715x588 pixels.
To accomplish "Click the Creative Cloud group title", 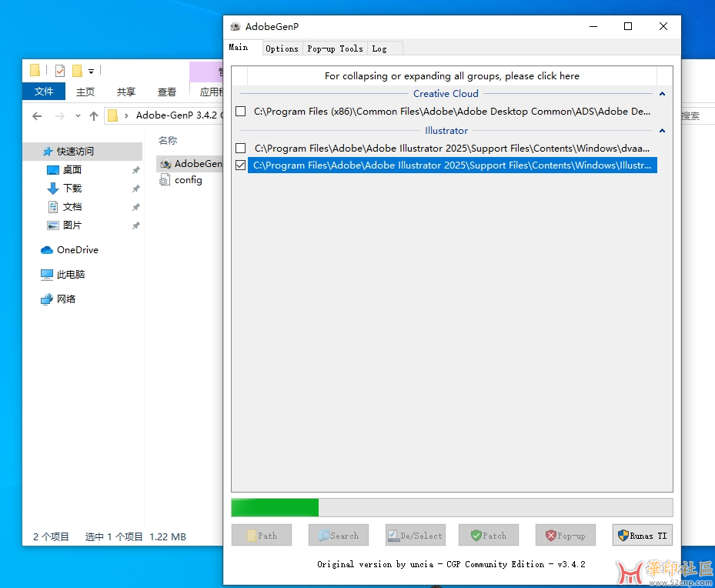I will [x=446, y=93].
